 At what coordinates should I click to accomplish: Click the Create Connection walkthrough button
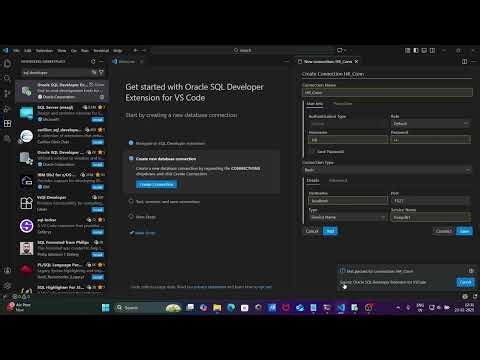tap(156, 184)
